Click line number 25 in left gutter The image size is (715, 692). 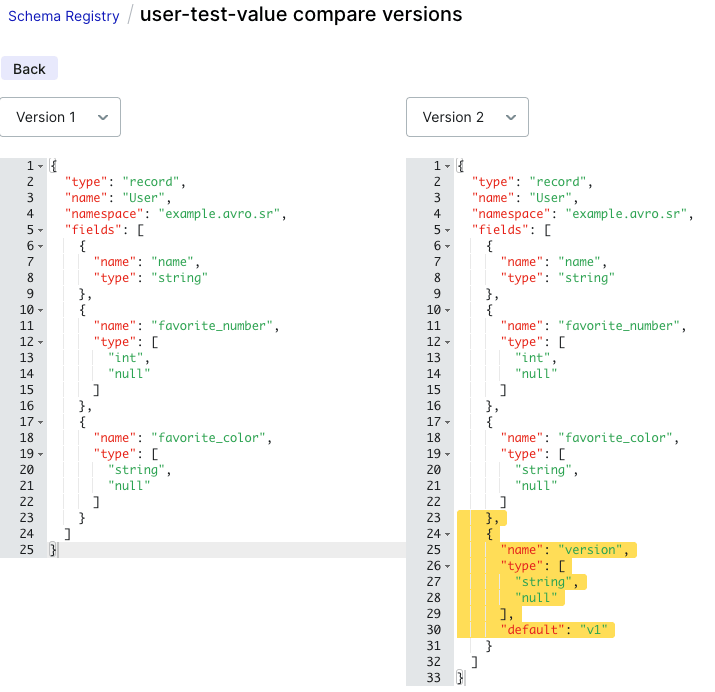[26, 550]
